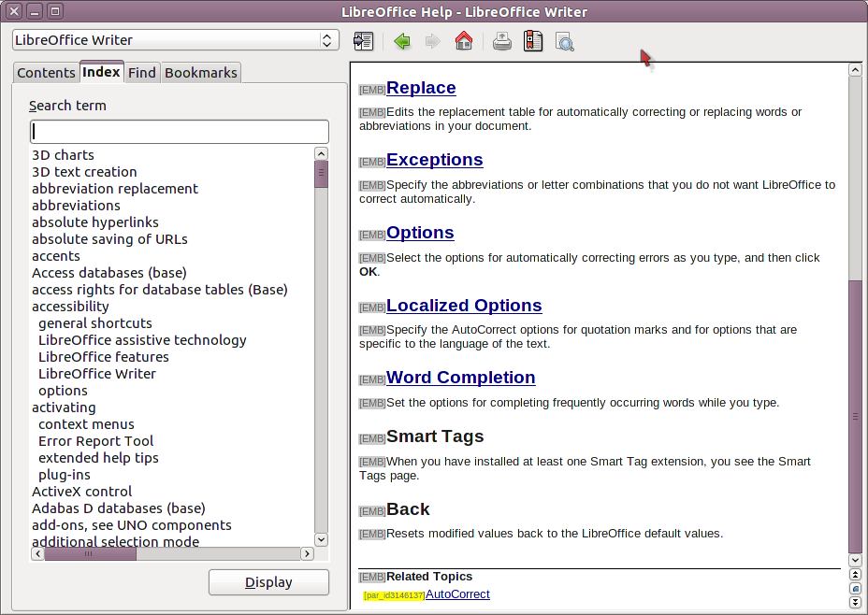This screenshot has height=615, width=868.
Task: Click the Next Page double-arrow button
Action: click(x=855, y=602)
